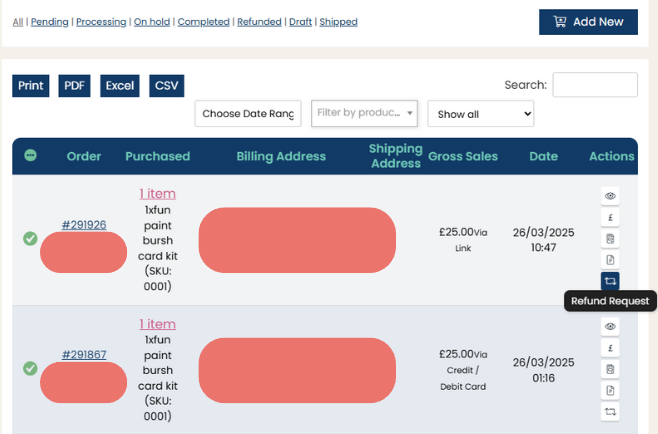This screenshot has width=658, height=434.
Task: Open order #291926 link
Action: click(84, 225)
